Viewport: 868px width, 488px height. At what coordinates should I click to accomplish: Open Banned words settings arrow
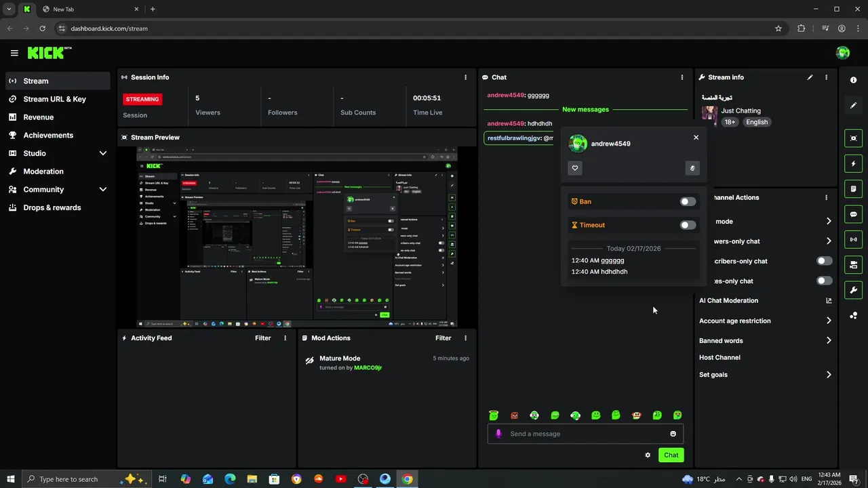click(829, 341)
